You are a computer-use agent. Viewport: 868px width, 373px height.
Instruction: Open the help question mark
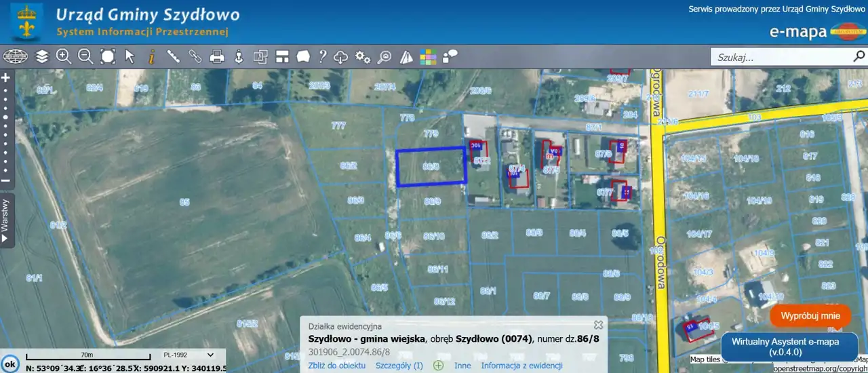[x=323, y=56]
